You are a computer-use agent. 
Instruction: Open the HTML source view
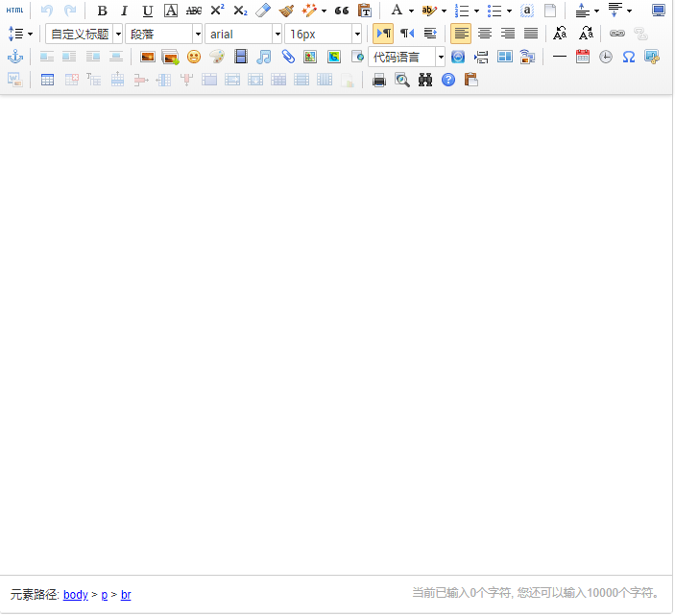tap(14, 11)
